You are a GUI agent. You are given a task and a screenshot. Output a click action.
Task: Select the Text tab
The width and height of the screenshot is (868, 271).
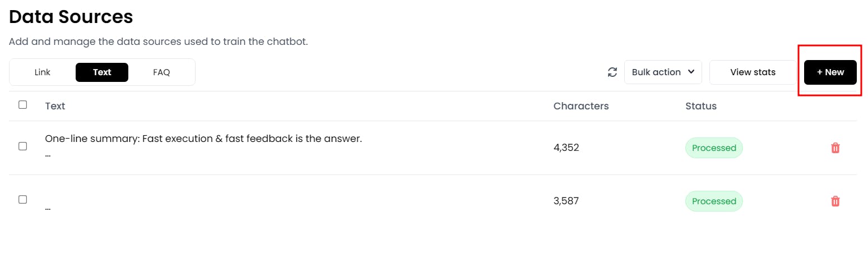102,72
